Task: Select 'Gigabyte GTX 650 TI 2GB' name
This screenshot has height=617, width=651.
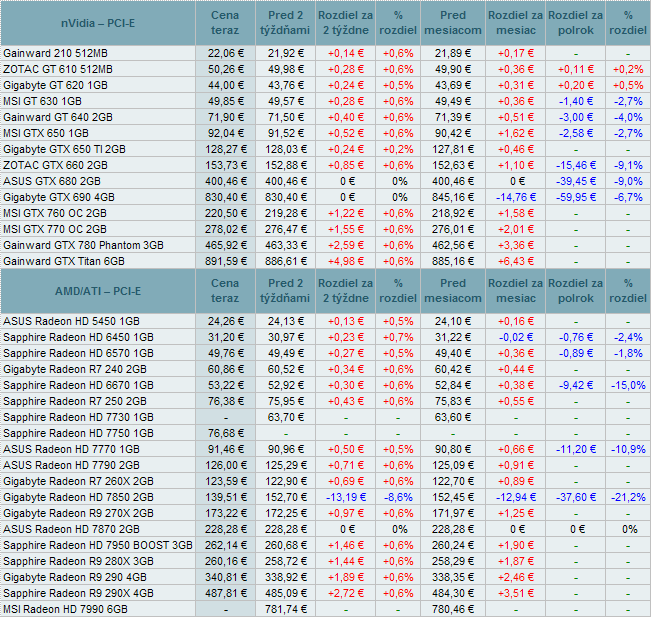Action: tap(64, 149)
